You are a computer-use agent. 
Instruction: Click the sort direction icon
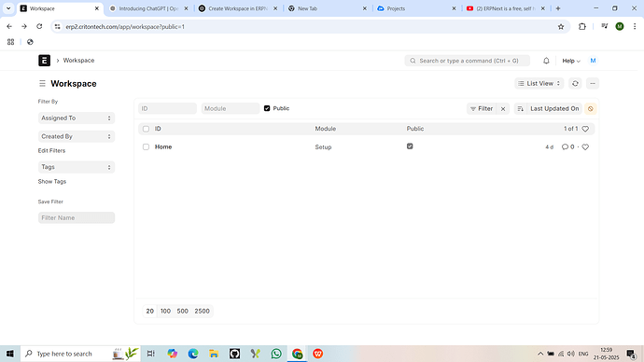coord(521,109)
